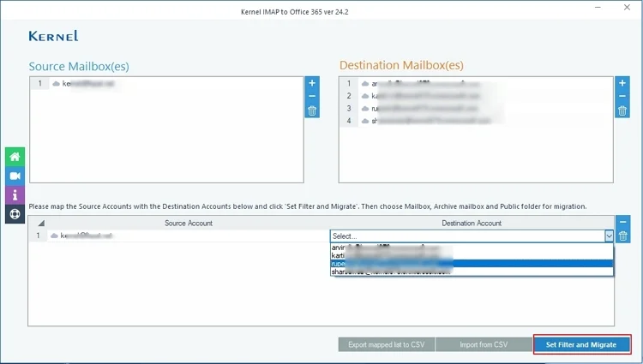
Task: Click cloud icon of source mailbox row 1
Action: [57, 84]
